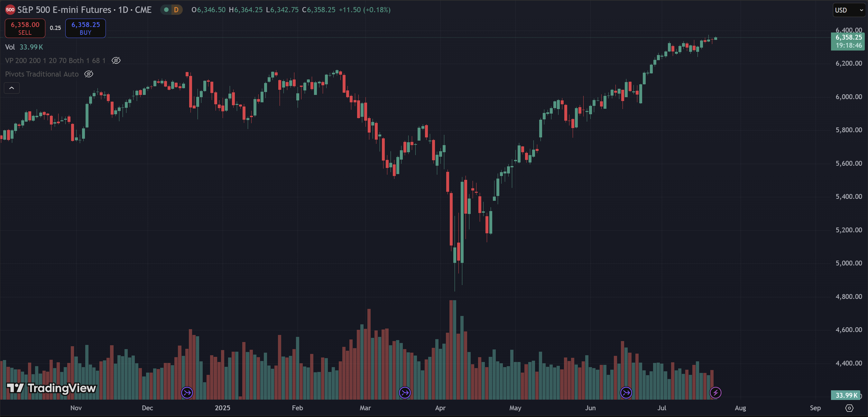The width and height of the screenshot is (868, 417).
Task: Open the mid-June contract rollover marker
Action: [x=626, y=393]
